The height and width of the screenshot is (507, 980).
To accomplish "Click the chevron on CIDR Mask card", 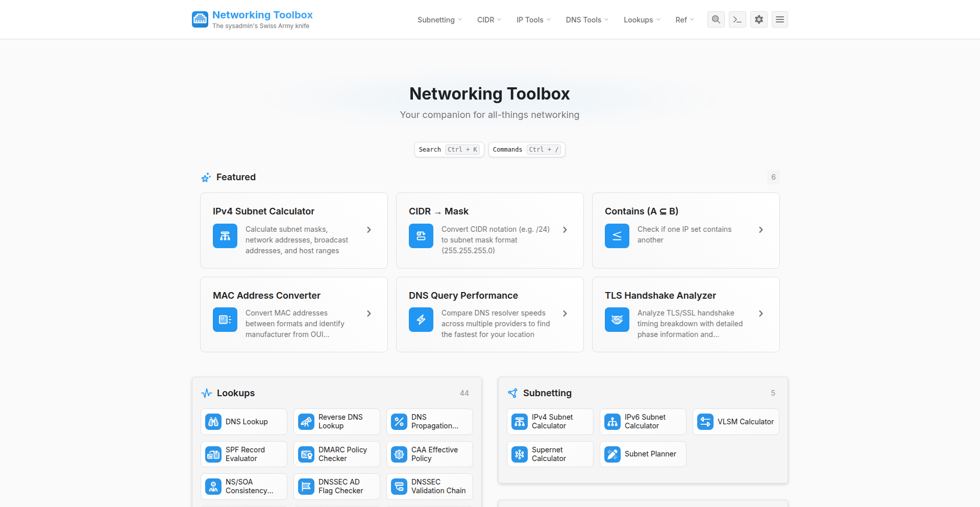I will (x=565, y=230).
